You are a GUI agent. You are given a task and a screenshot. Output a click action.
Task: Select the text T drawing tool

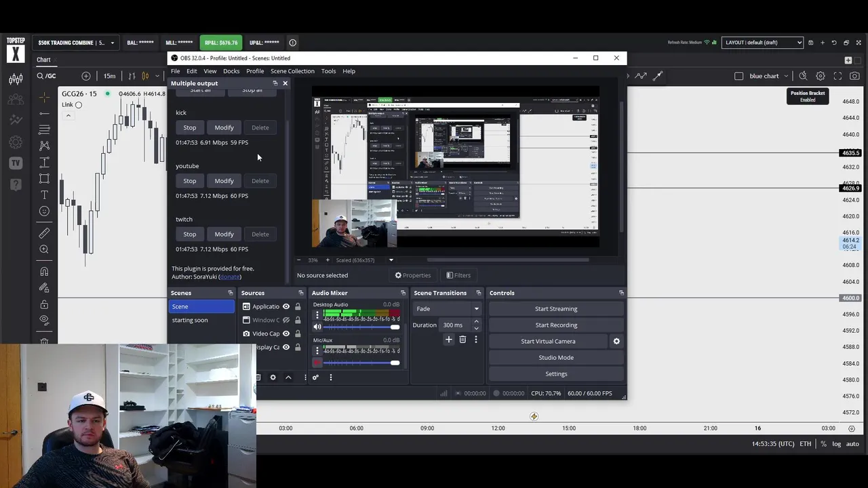click(x=44, y=195)
